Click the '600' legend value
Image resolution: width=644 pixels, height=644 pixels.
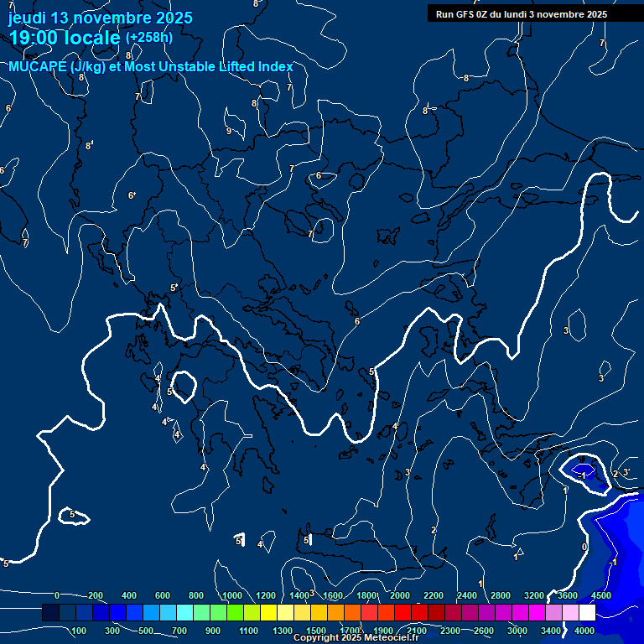(162, 595)
